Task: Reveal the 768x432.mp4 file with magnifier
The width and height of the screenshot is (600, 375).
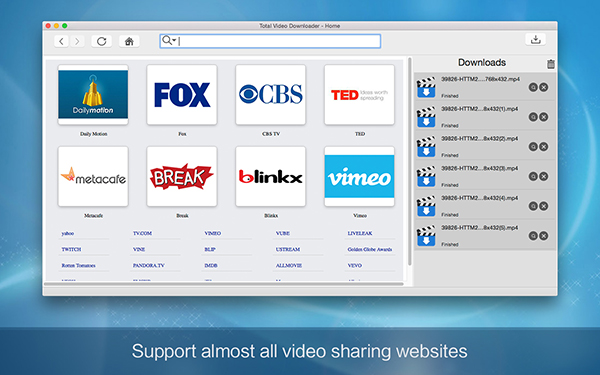Action: [x=533, y=87]
